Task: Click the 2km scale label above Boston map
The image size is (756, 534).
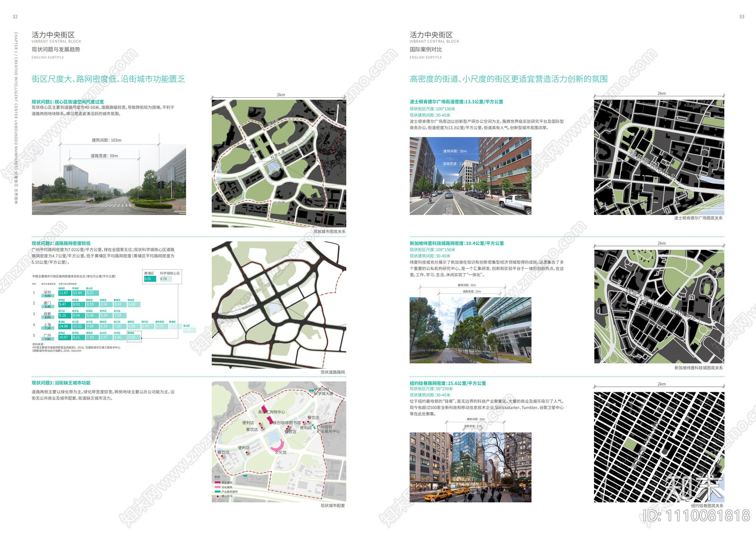Action: [661, 93]
